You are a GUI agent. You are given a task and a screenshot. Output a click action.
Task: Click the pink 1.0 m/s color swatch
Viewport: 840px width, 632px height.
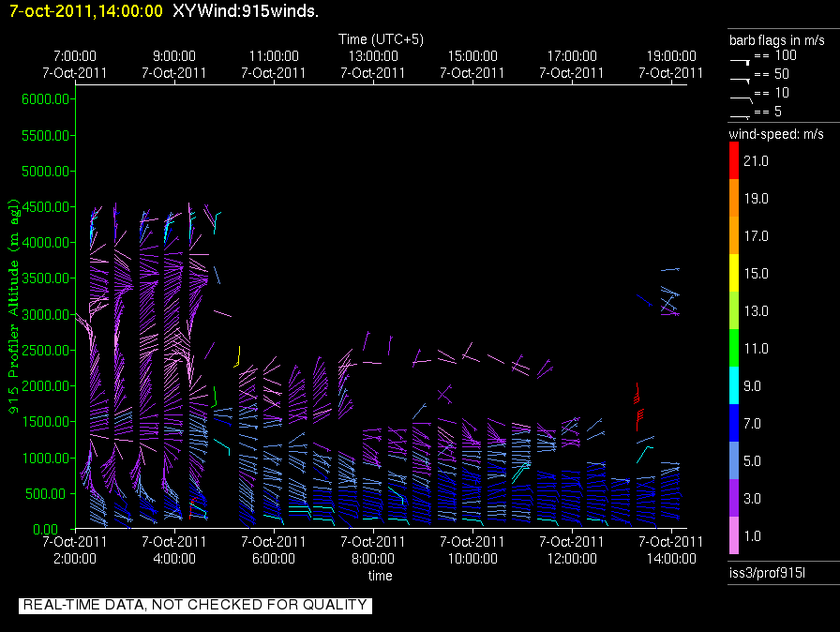tap(734, 535)
